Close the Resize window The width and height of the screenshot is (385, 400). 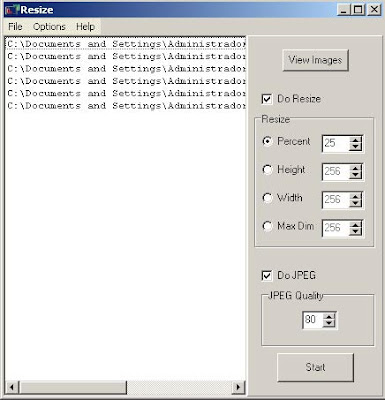coord(374,10)
